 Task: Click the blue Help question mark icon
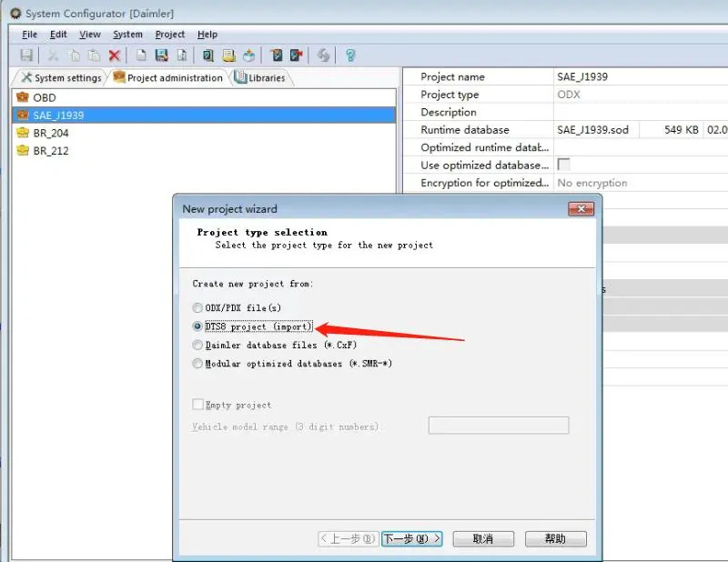(x=350, y=55)
